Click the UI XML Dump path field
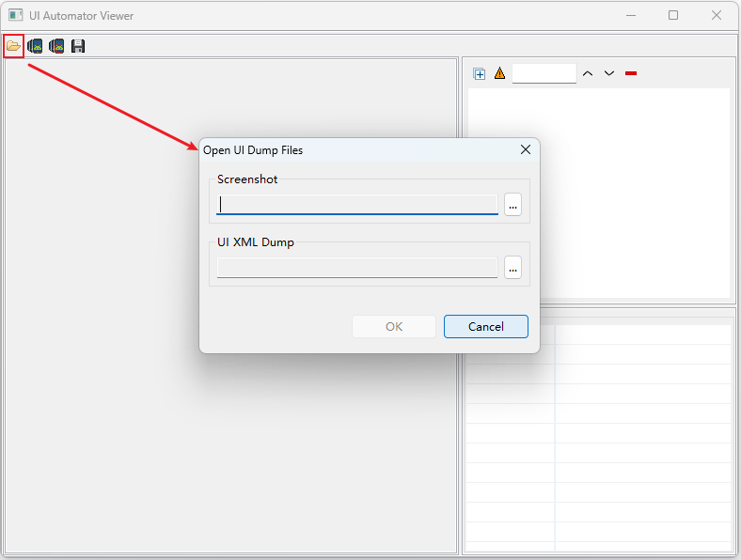 tap(357, 269)
